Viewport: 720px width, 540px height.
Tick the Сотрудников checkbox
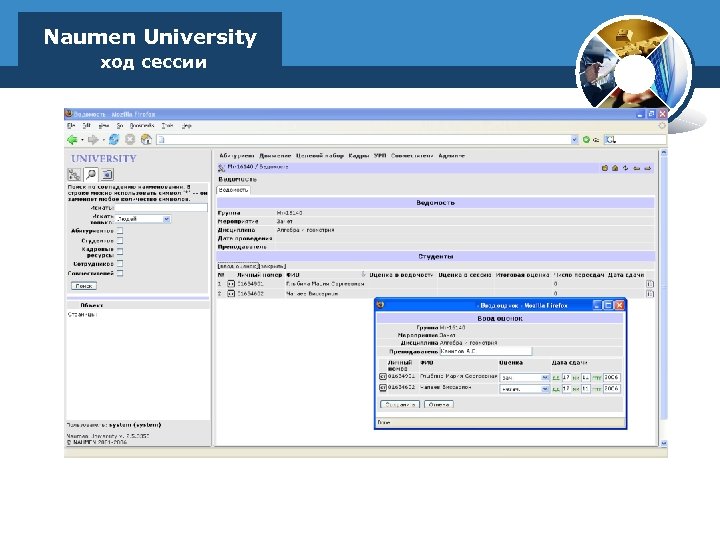tap(120, 264)
